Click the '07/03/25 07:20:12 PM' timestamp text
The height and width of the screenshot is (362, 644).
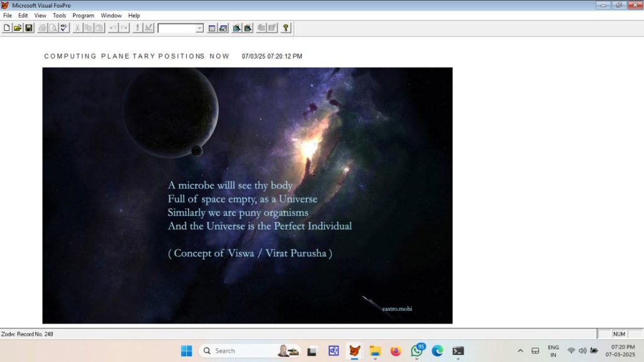pyautogui.click(x=272, y=56)
